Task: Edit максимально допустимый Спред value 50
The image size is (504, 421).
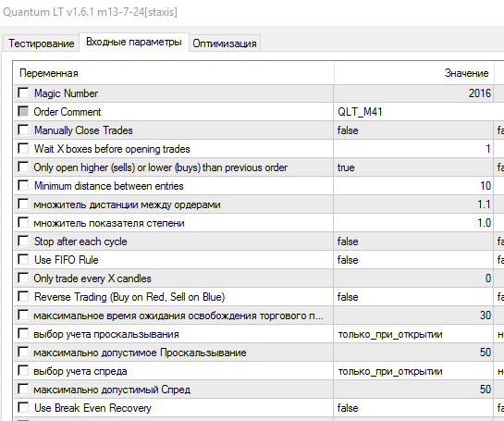Action: (413, 390)
